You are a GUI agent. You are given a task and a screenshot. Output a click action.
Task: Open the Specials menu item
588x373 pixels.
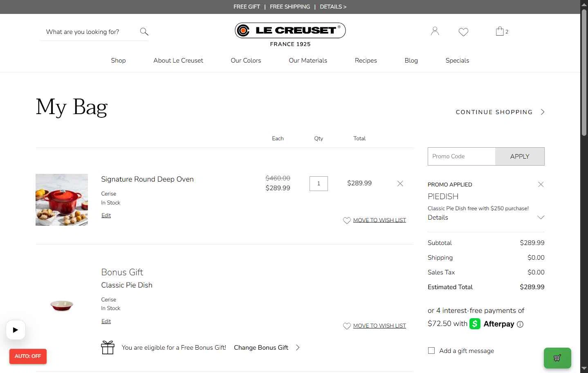pos(457,61)
